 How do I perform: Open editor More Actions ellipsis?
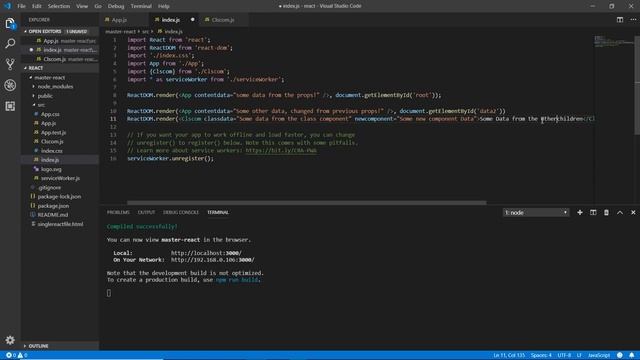(633, 20)
